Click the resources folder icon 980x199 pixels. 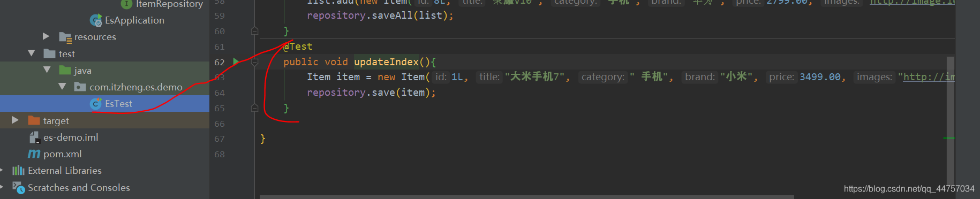65,37
